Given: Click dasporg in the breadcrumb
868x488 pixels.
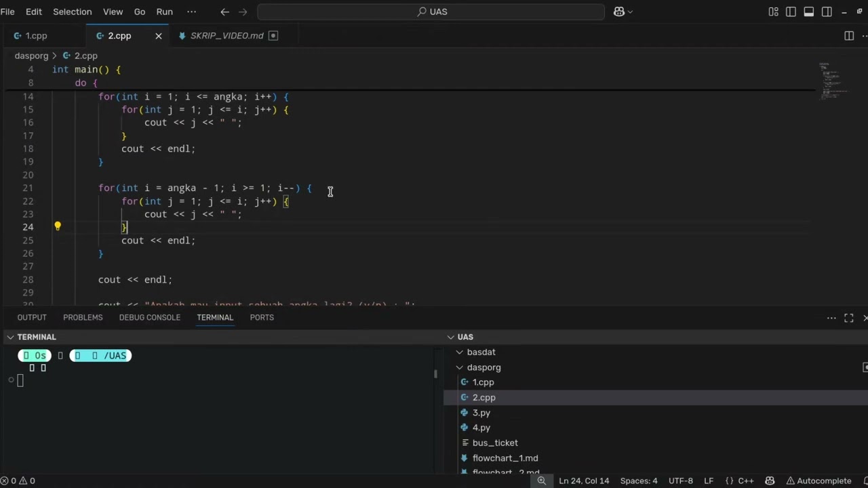Looking at the screenshot, I should pyautogui.click(x=31, y=56).
